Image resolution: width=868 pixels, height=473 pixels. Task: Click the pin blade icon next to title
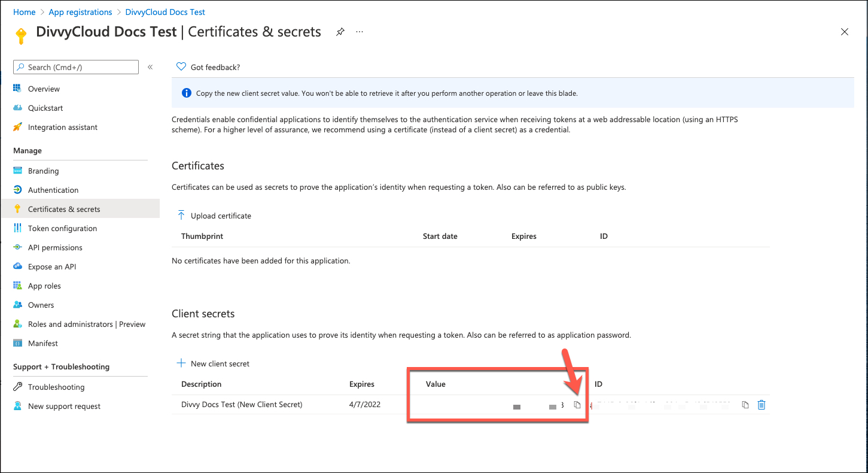click(x=340, y=32)
